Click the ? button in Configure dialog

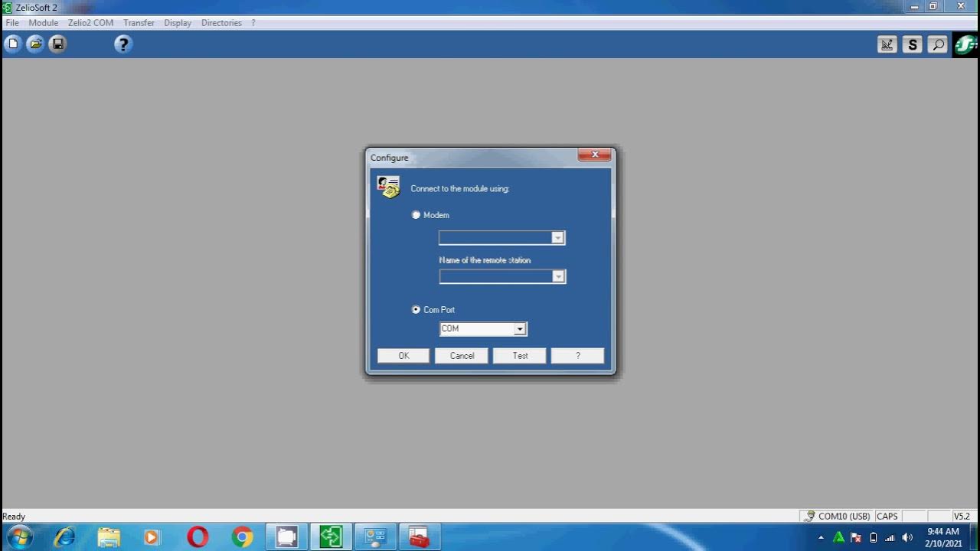point(578,356)
